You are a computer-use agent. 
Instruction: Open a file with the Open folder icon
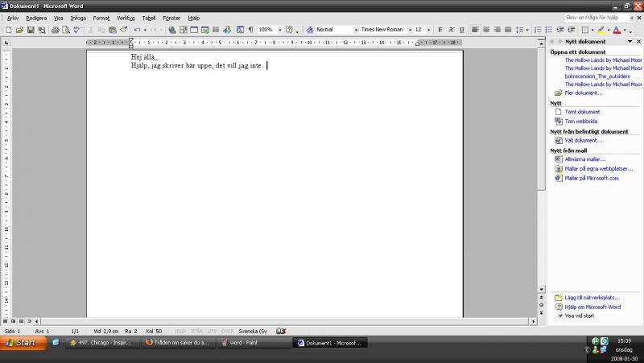click(19, 30)
